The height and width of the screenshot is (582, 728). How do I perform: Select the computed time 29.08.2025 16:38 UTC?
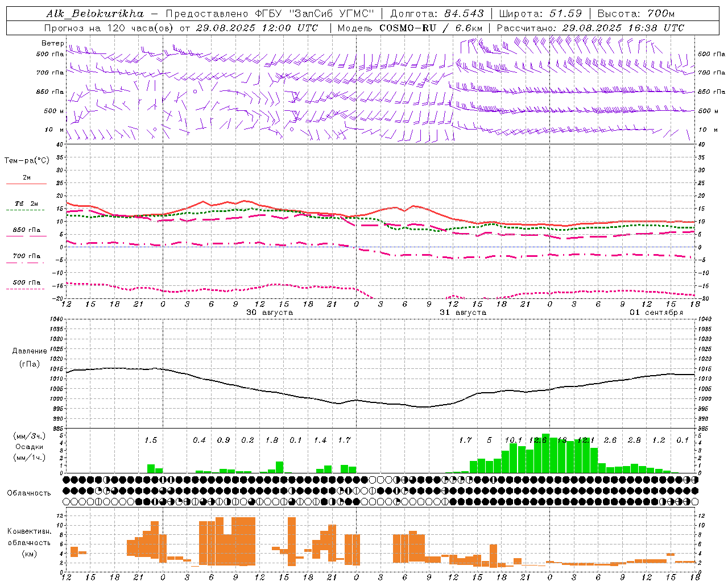(x=623, y=28)
